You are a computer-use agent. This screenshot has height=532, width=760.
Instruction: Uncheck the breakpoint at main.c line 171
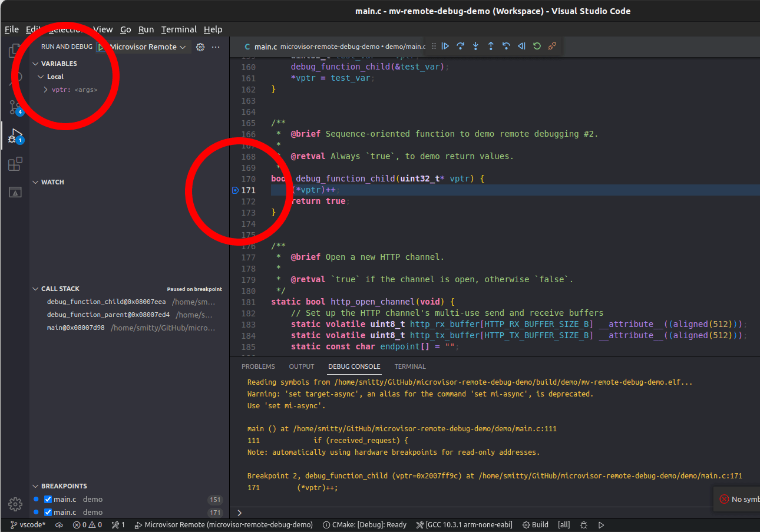48,512
